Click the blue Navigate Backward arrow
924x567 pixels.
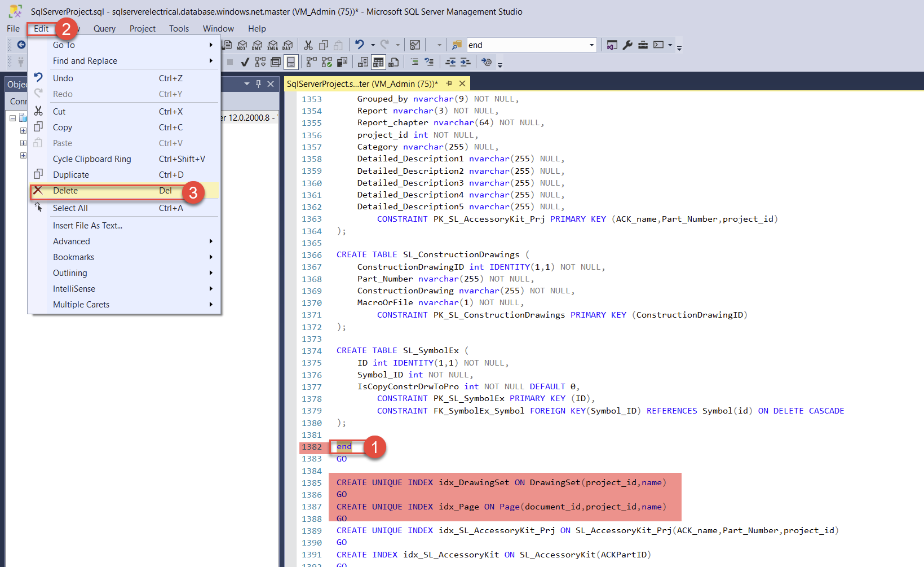21,45
